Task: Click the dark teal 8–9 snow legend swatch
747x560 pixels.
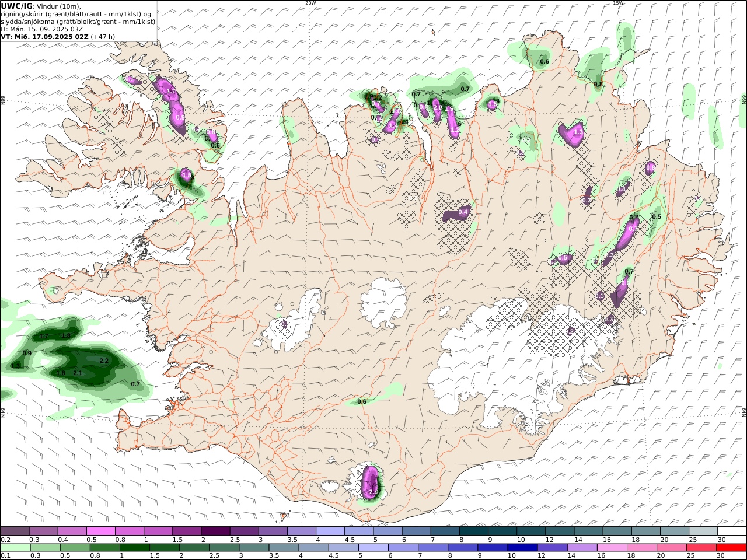Action: click(x=473, y=531)
